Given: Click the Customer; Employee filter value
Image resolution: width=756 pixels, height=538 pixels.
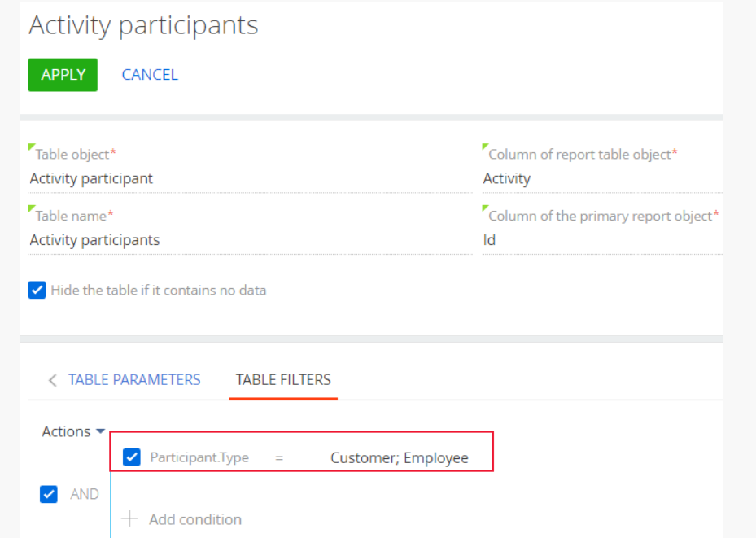Looking at the screenshot, I should (x=400, y=458).
